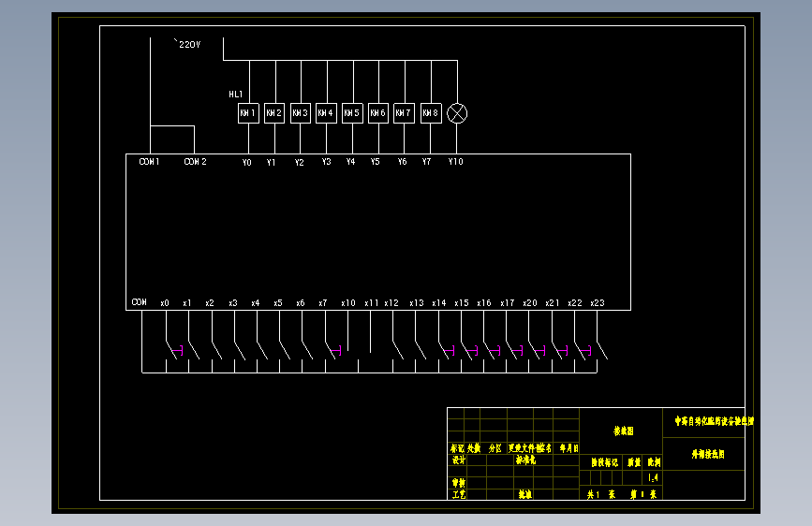Click the x10 input terminal label
812x526 pixels.
click(348, 303)
